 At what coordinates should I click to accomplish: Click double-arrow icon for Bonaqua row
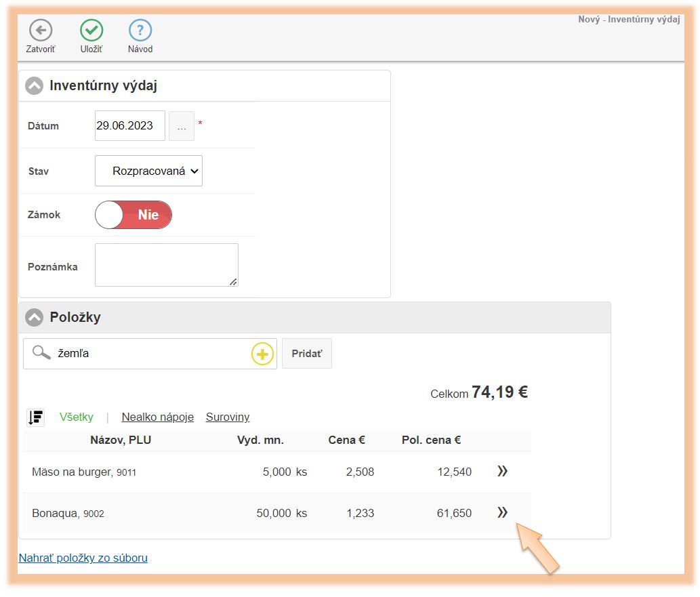(x=502, y=513)
